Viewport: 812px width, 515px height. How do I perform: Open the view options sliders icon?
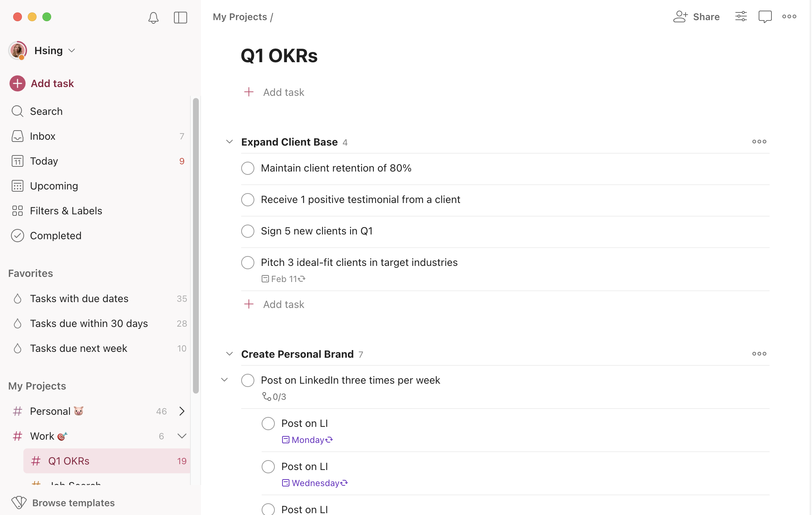(x=741, y=16)
